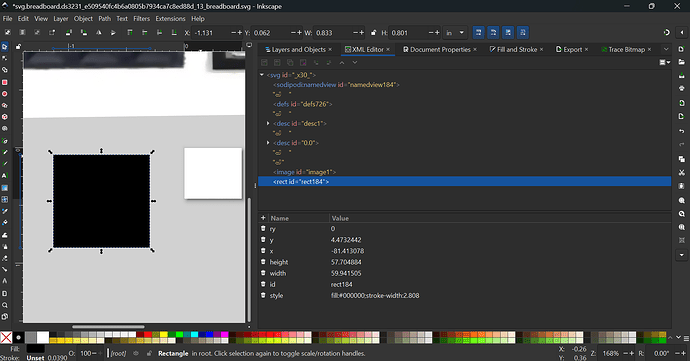Viewport: 690px width, 361px height.
Task: Toggle move patterns with object option
Action: (x=523, y=33)
